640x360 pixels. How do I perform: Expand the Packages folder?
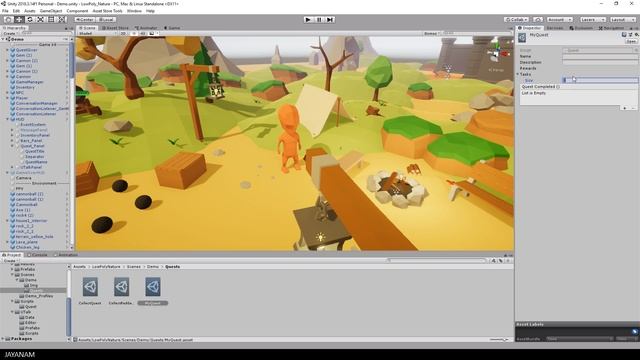[3, 339]
